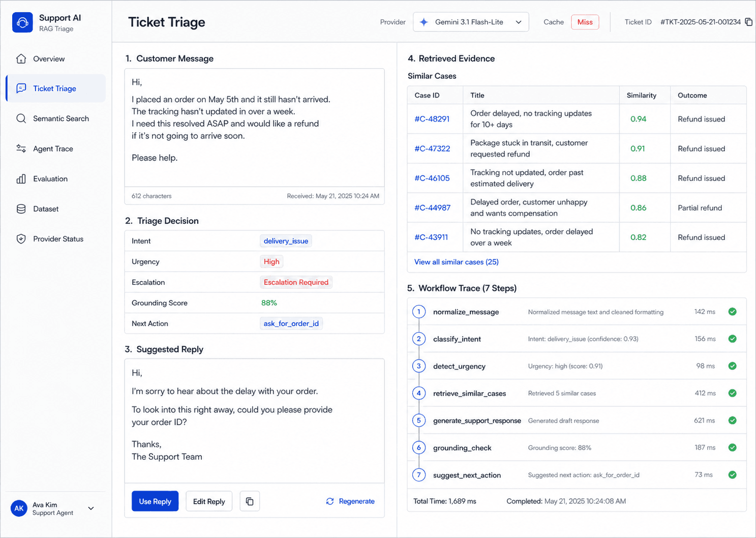This screenshot has height=538, width=756.
Task: Click the ask_for_order_id next action tag
Action: [291, 323]
